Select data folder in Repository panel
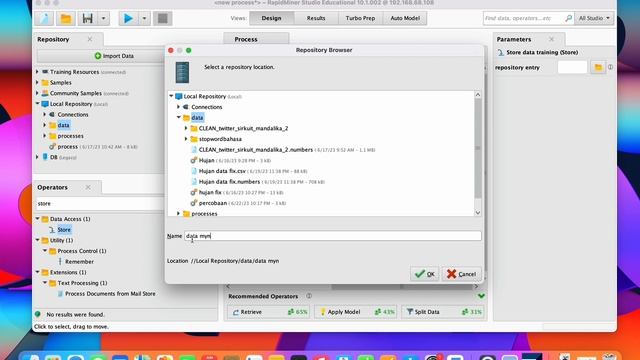Screen dimensions: 640x360 63,125
